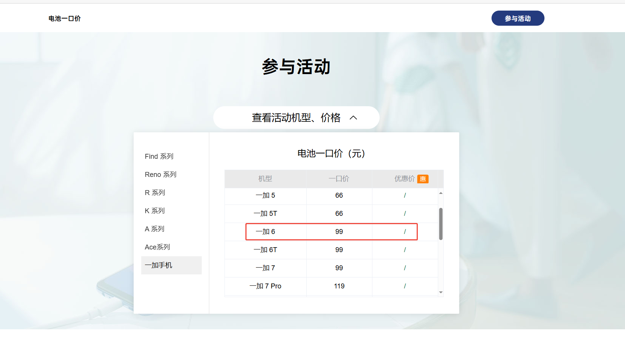The height and width of the screenshot is (364, 625).
Task: Click the 一加 5T model cell
Action: (x=265, y=214)
